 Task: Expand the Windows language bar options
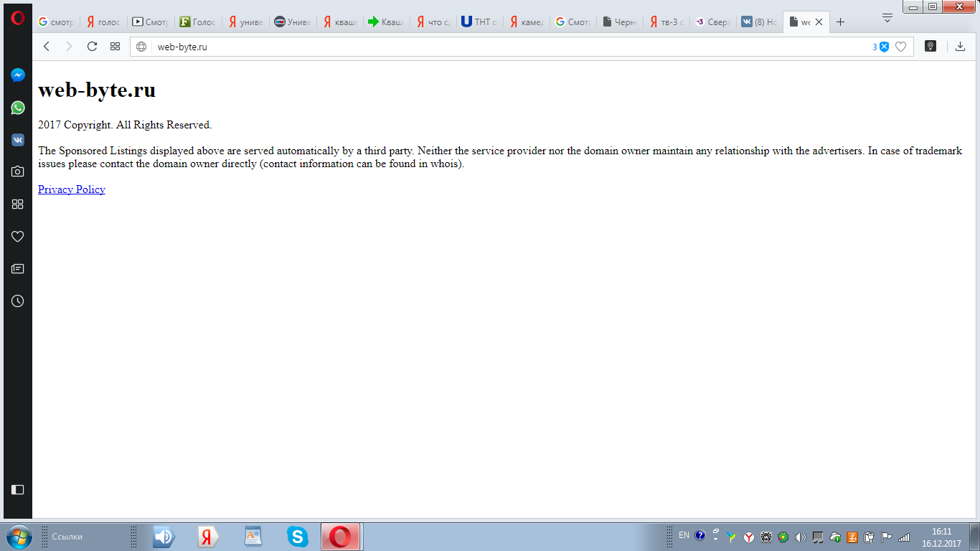click(715, 539)
